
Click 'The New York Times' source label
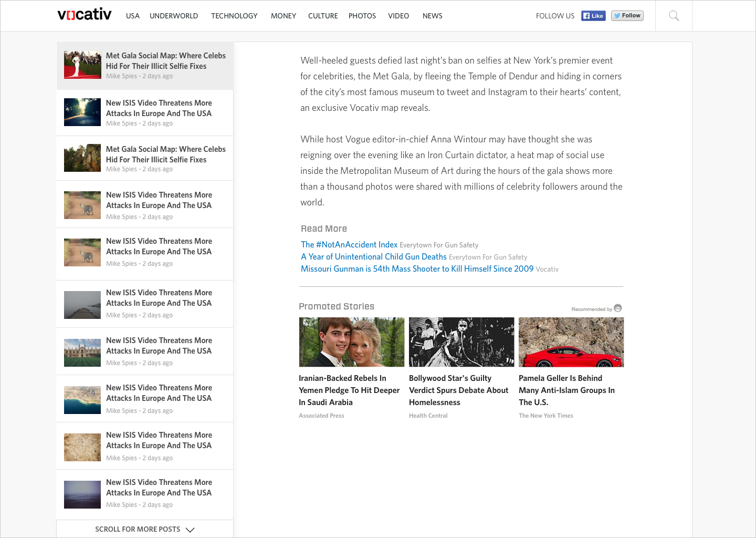pos(546,416)
